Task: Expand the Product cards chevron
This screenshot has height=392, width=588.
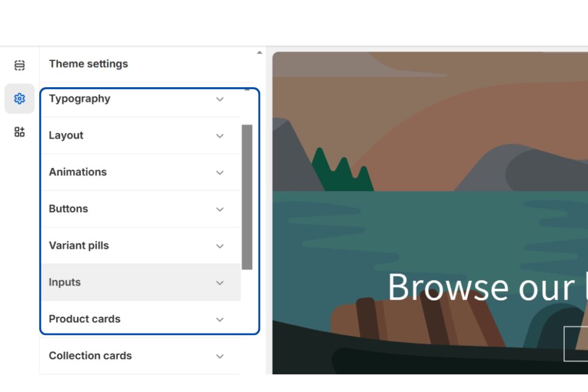Action: 220,319
